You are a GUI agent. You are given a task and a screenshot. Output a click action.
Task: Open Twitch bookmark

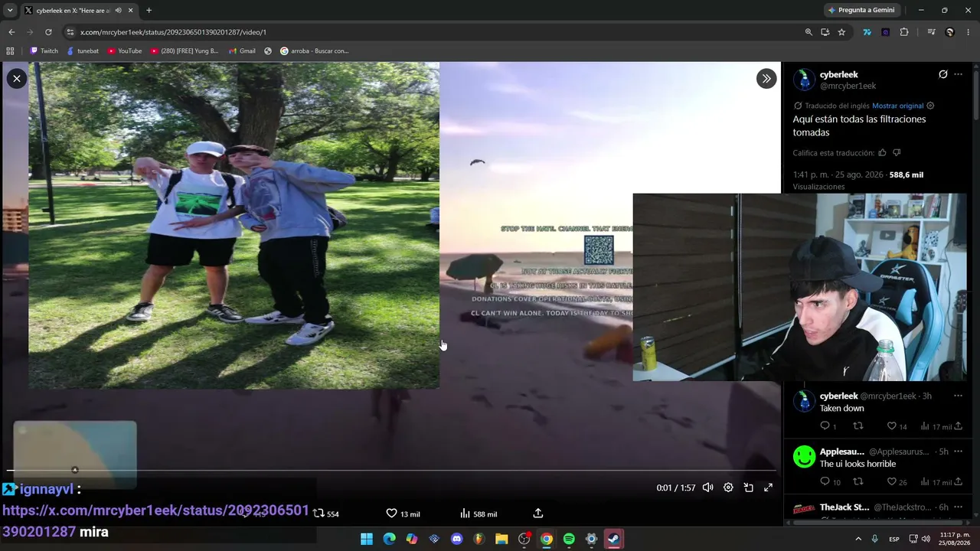coord(44,51)
